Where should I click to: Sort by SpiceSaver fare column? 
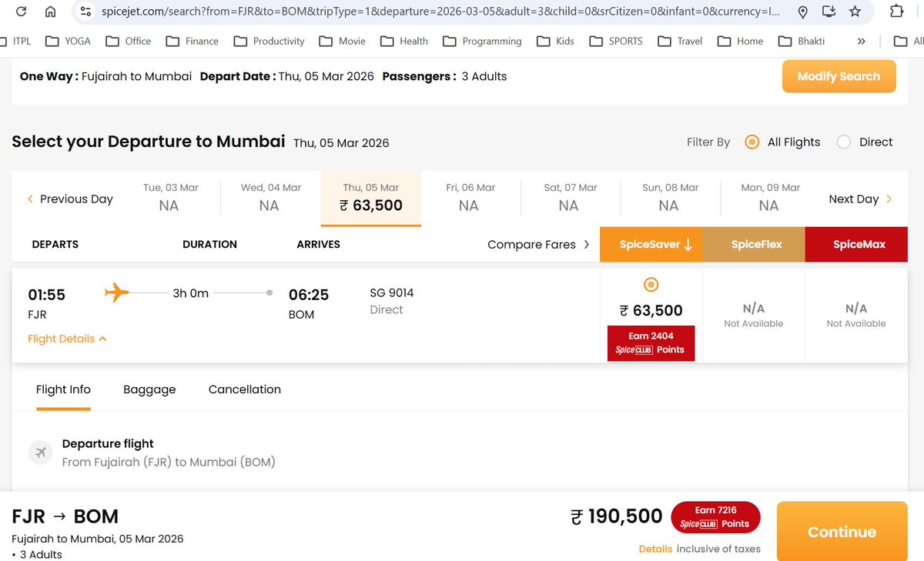click(651, 245)
